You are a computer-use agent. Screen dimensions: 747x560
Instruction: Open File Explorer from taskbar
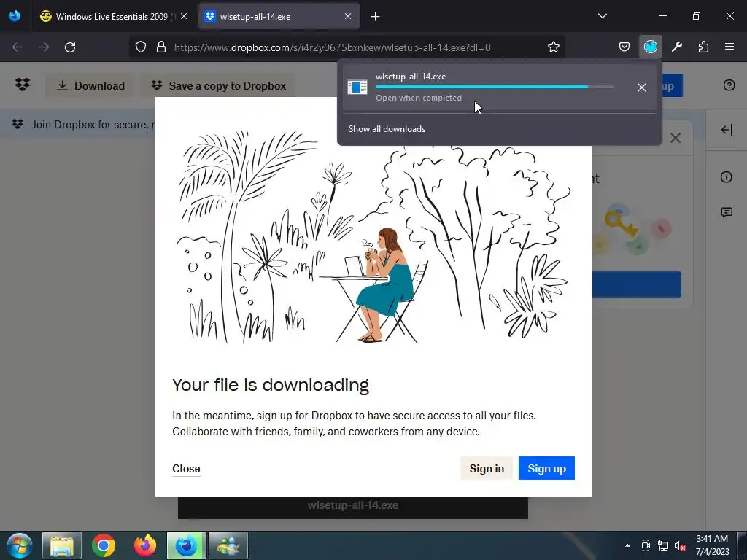(62, 545)
